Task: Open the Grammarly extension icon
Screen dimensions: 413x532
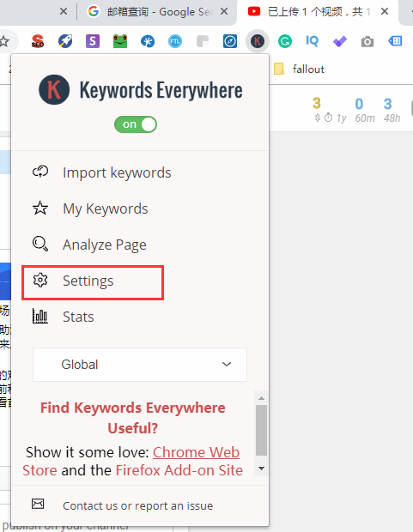Action: (284, 41)
